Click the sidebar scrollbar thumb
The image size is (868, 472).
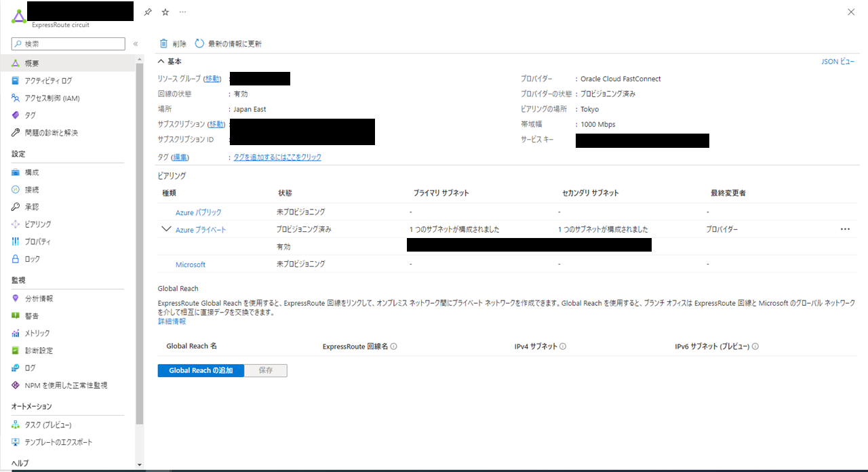[x=140, y=244]
